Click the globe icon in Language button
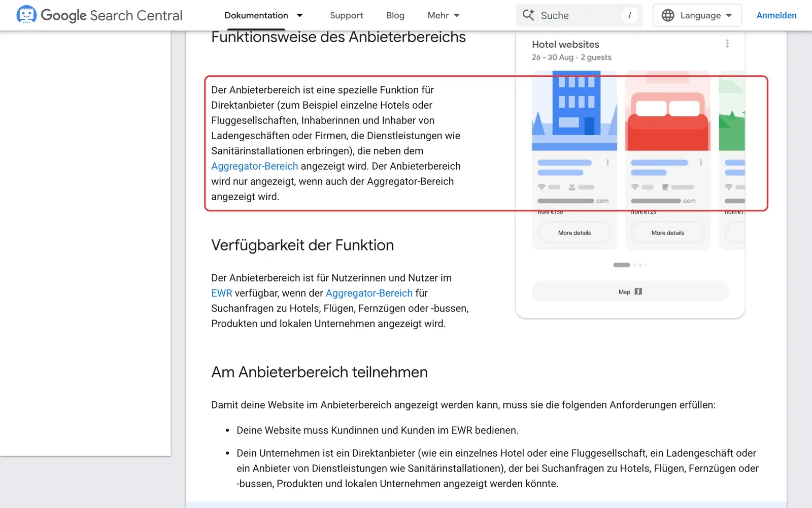Screen dimensions: 812x508 [x=668, y=15]
